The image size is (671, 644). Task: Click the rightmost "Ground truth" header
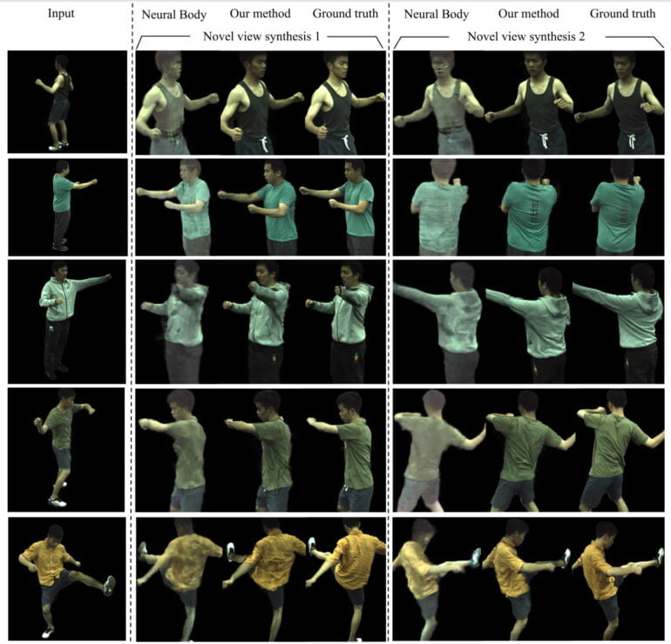click(x=622, y=14)
